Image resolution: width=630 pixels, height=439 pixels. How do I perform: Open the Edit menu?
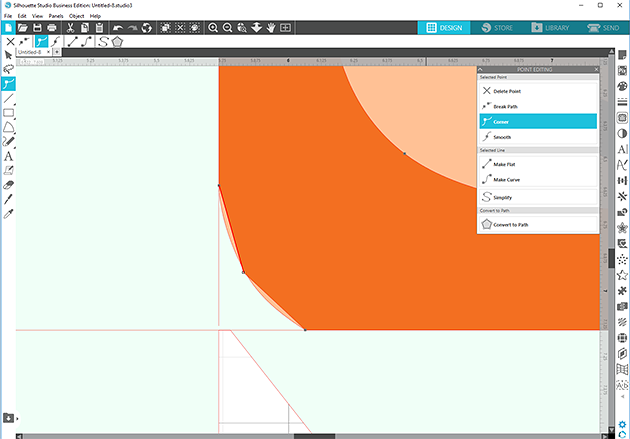[x=22, y=16]
